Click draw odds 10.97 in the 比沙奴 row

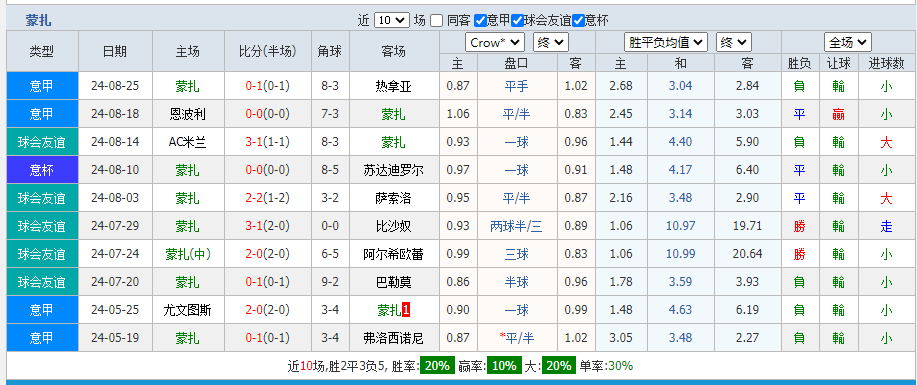pos(681,226)
